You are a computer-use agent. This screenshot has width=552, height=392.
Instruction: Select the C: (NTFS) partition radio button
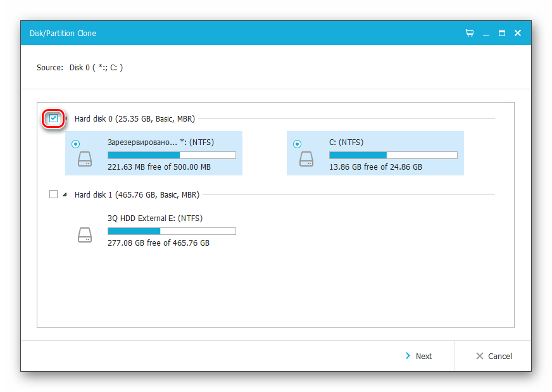click(x=297, y=144)
